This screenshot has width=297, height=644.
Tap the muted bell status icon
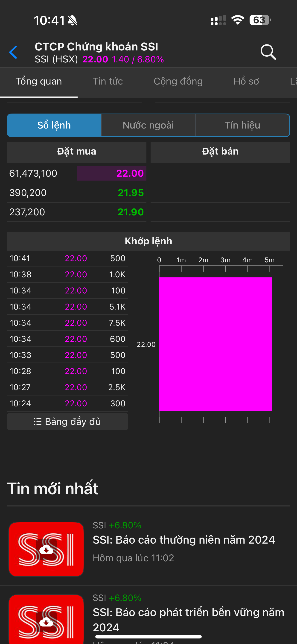pyautogui.click(x=73, y=20)
